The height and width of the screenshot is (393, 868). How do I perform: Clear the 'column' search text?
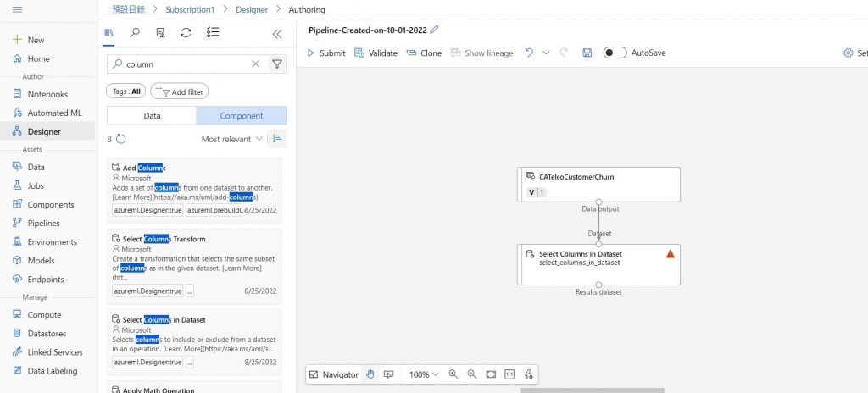tap(255, 64)
